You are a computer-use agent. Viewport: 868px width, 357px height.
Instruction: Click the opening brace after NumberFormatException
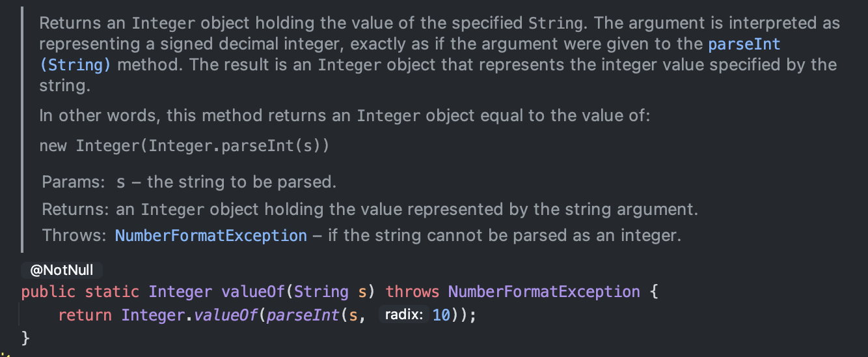coord(654,291)
